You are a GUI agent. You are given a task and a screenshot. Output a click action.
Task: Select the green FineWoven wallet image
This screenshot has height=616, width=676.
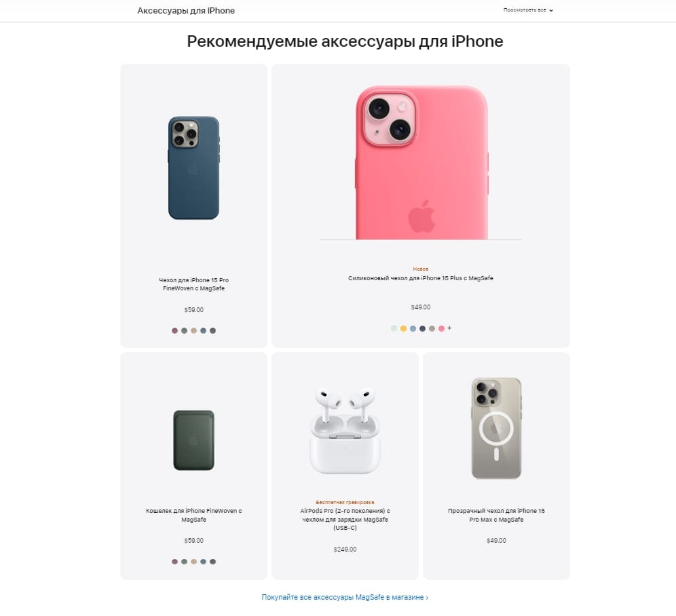point(193,440)
